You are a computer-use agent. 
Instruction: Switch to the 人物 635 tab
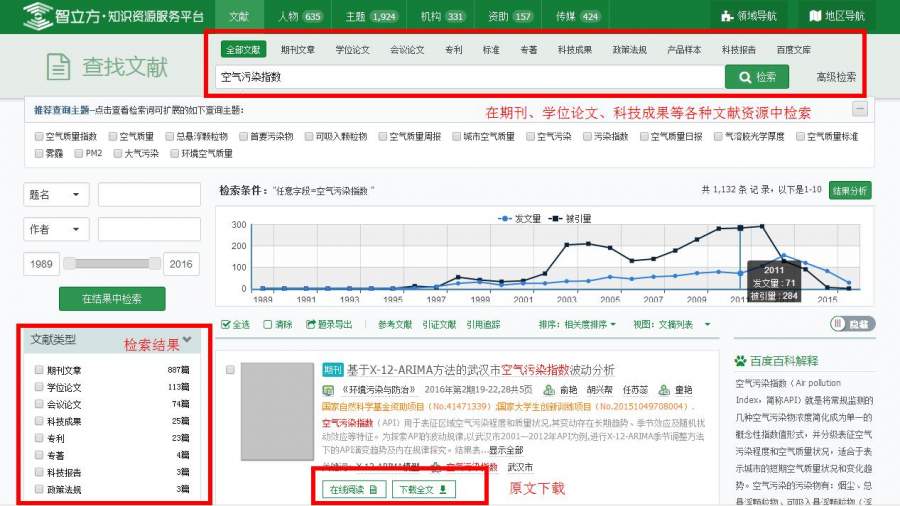coord(300,16)
